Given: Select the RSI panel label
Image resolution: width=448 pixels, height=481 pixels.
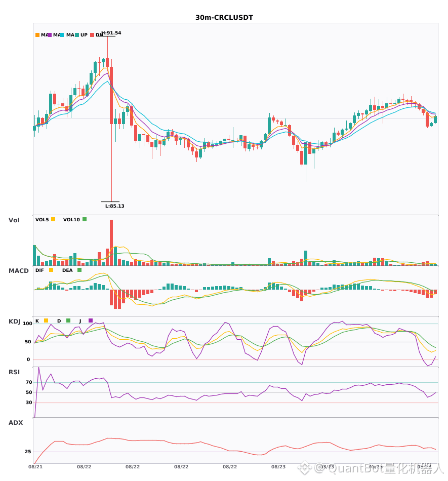Looking at the screenshot, I should 14,372.
